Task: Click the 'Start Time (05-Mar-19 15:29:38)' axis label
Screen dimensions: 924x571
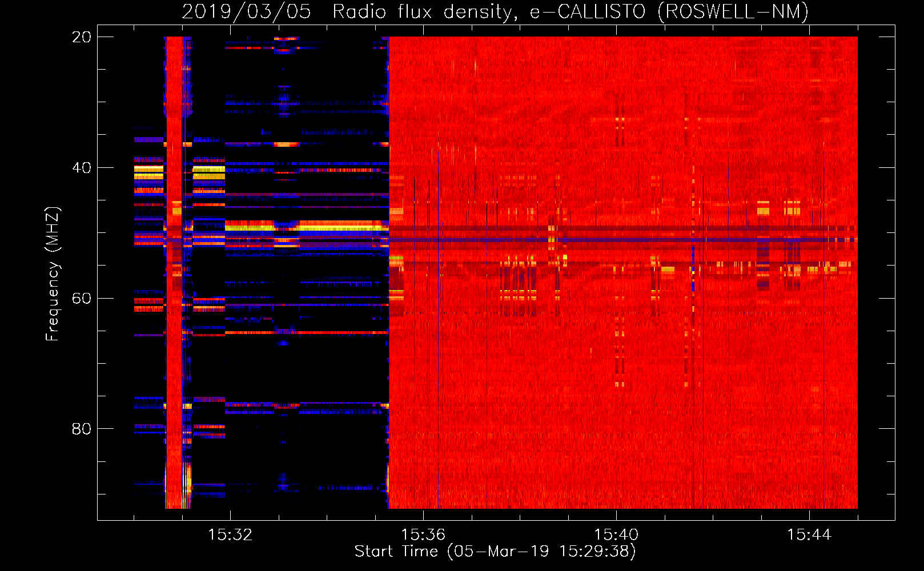Action: tap(495, 552)
